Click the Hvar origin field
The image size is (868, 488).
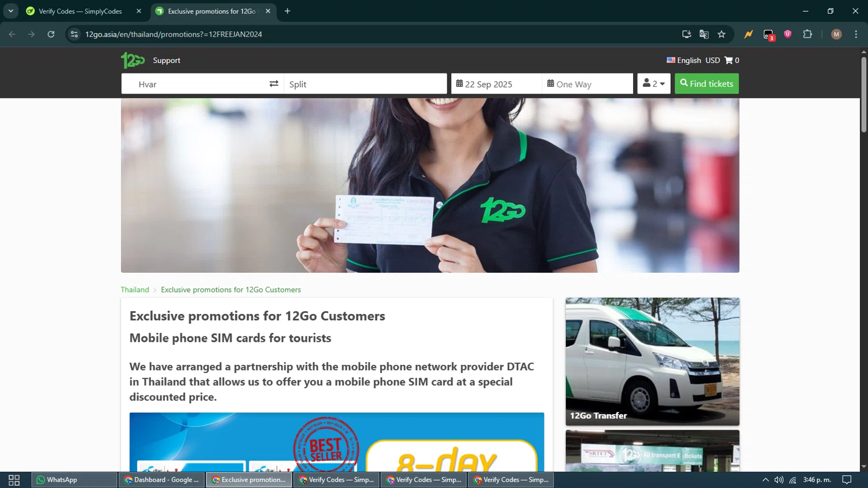pyautogui.click(x=193, y=83)
